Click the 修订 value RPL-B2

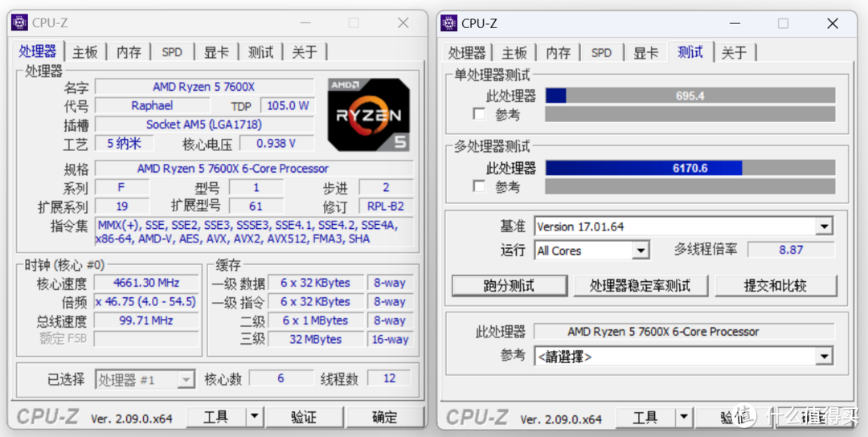[386, 206]
